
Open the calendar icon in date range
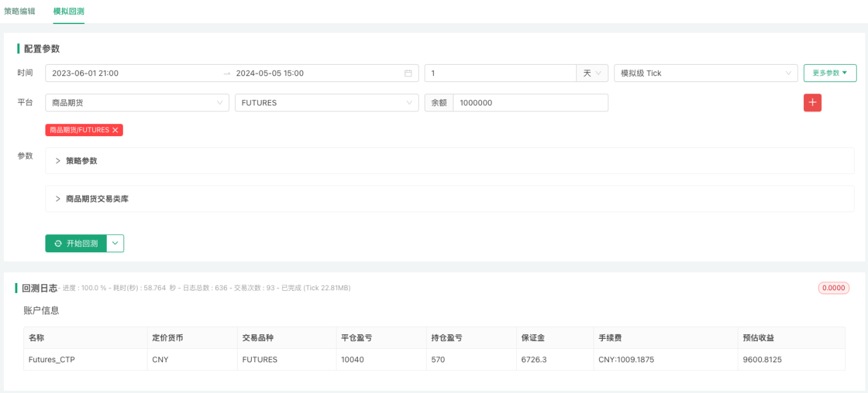click(408, 73)
